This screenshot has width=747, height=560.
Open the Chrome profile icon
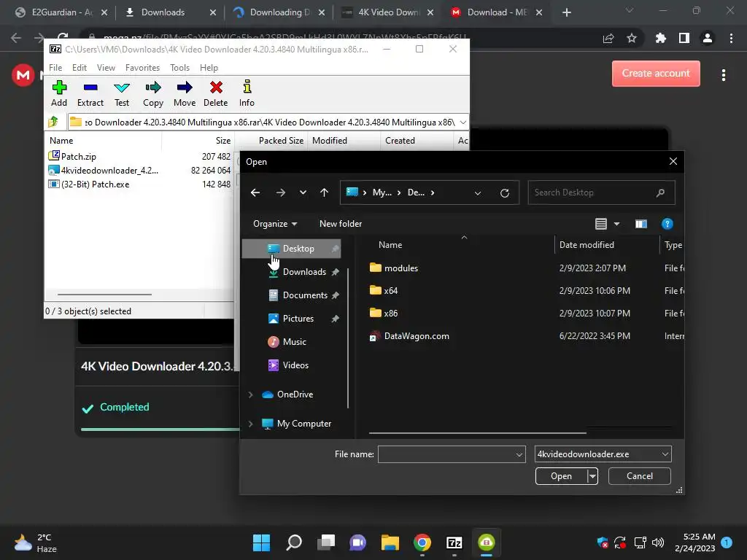[708, 38]
